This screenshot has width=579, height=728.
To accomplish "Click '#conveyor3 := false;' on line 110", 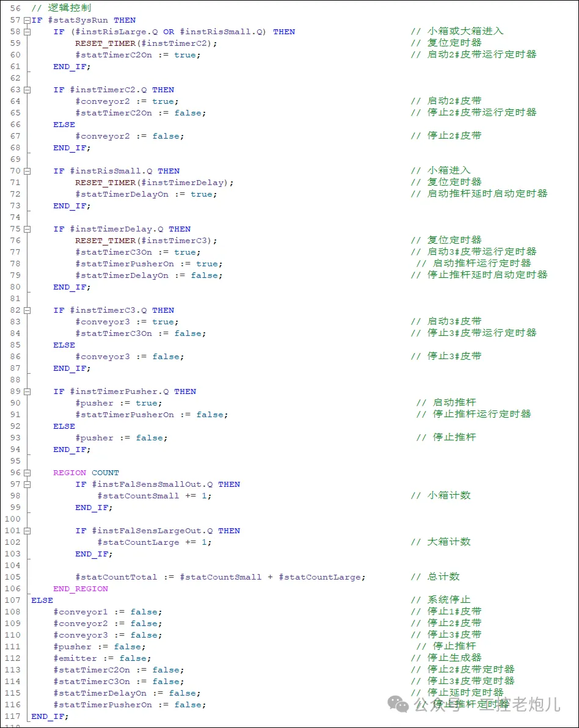I will [107, 636].
